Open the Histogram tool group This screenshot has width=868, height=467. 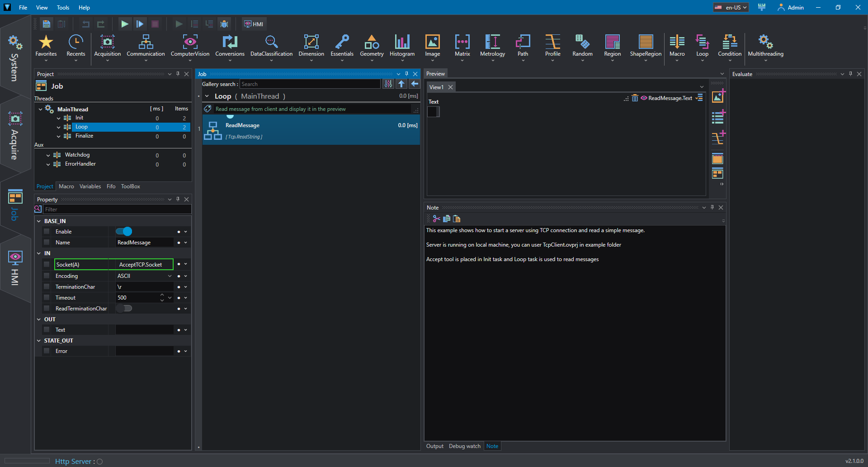pos(402,46)
